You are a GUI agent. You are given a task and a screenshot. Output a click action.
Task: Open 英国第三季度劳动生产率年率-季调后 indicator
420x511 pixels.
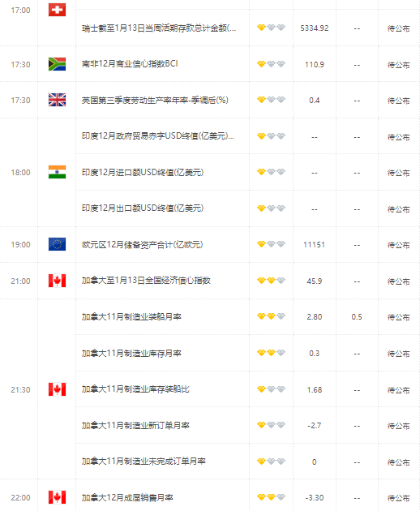[x=155, y=100]
